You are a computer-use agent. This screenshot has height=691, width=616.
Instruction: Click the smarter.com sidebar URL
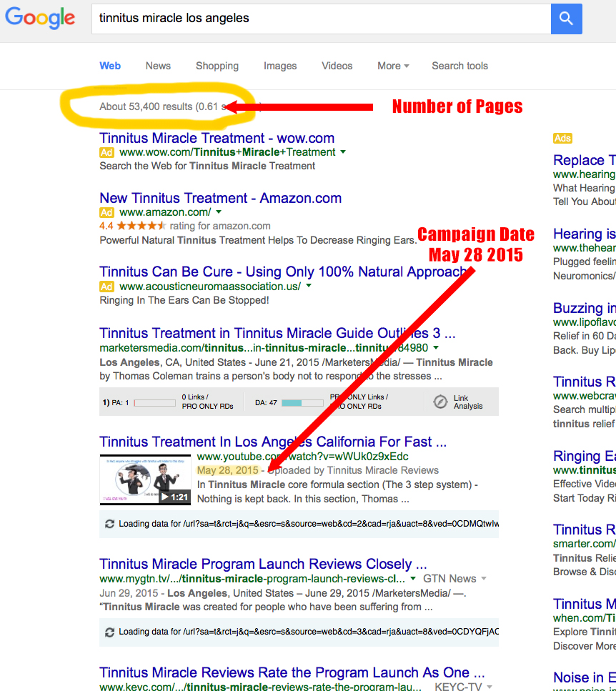coord(585,544)
